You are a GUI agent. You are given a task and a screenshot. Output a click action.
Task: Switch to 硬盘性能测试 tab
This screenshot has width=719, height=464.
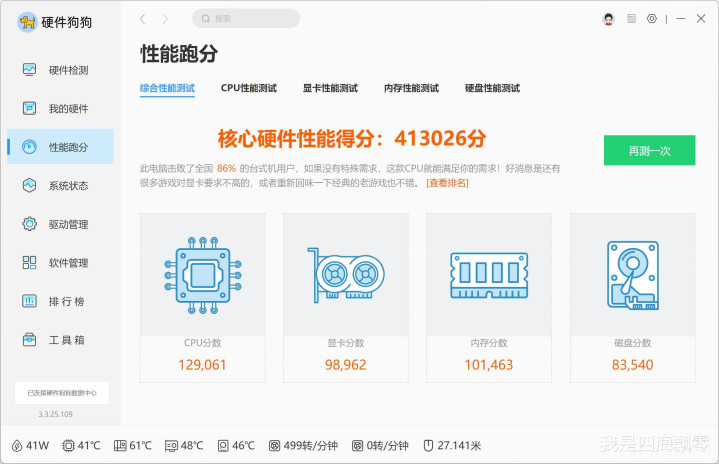(492, 88)
